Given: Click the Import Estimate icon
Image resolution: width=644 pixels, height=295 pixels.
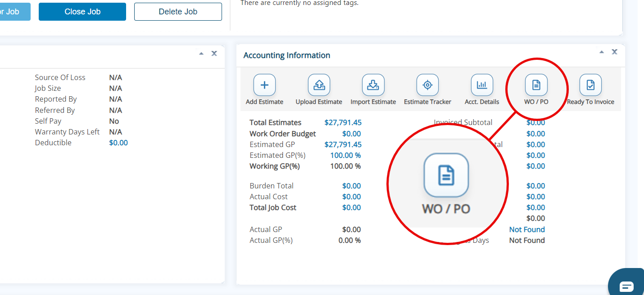Looking at the screenshot, I should (373, 85).
